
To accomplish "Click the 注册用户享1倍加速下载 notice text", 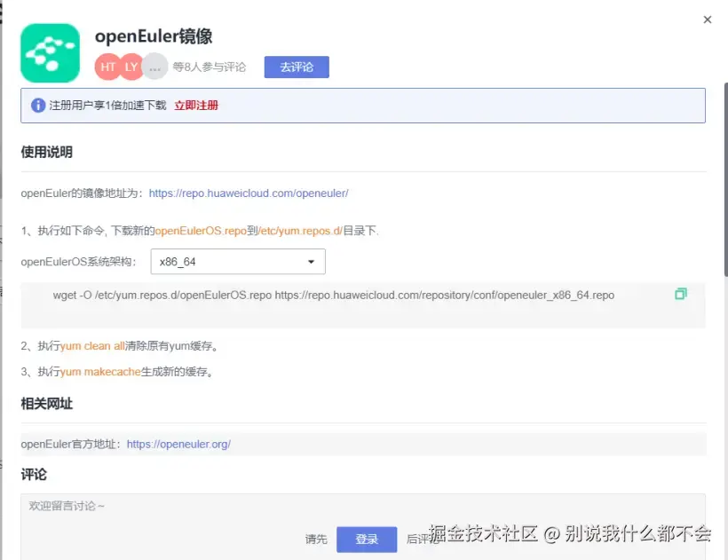I will click(x=107, y=106).
